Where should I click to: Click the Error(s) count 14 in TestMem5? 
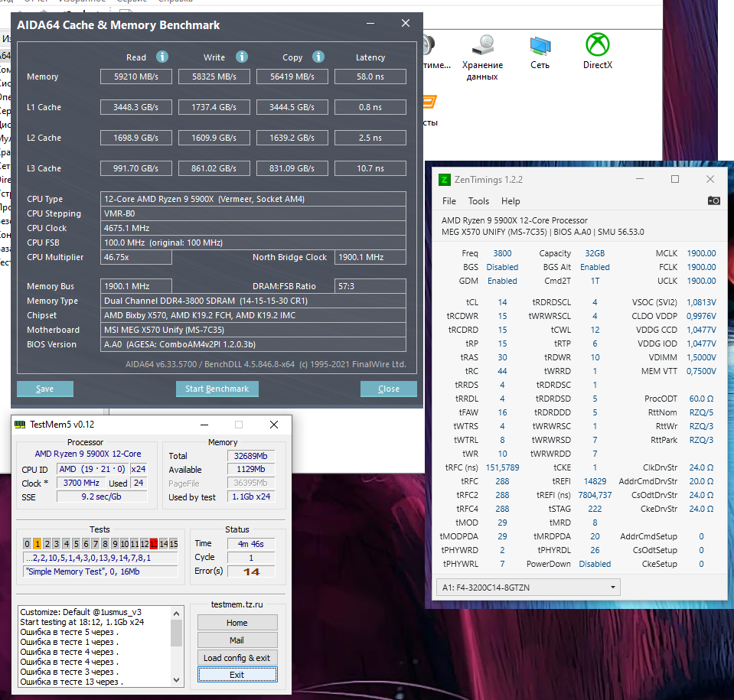[x=251, y=571]
